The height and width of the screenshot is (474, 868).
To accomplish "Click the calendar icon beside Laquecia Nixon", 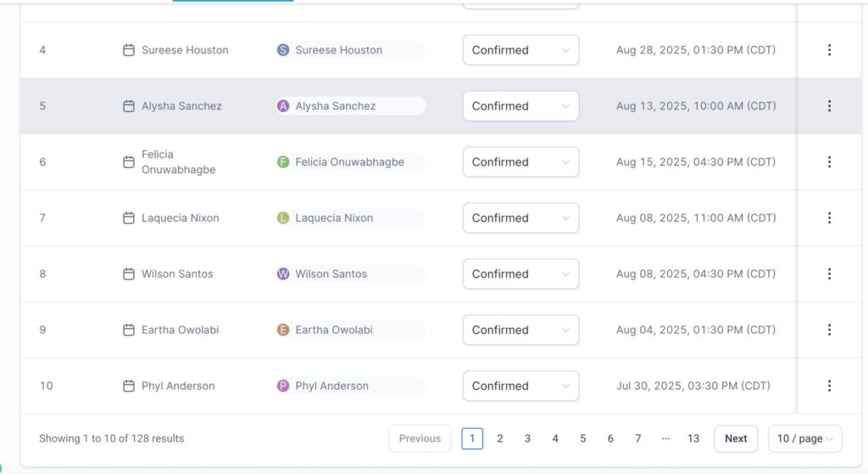I will tap(129, 218).
